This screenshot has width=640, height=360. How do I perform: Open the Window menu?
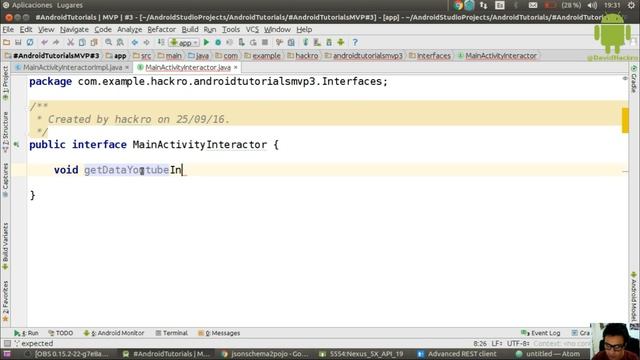[277, 29]
